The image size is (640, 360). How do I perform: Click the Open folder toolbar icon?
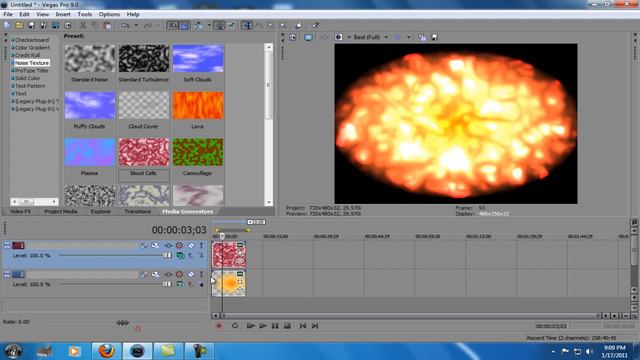click(19, 25)
